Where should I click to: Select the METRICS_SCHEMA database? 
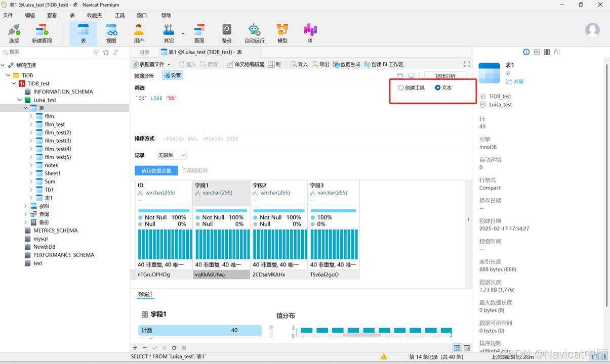(55, 231)
